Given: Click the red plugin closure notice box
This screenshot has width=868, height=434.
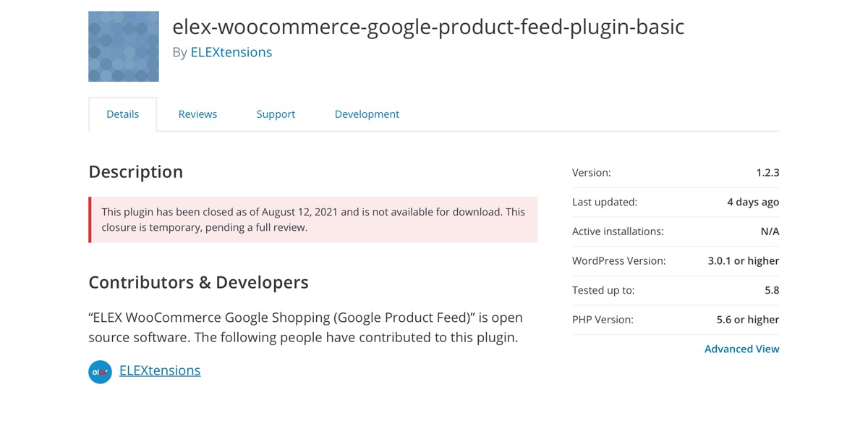Looking at the screenshot, I should coord(313,220).
